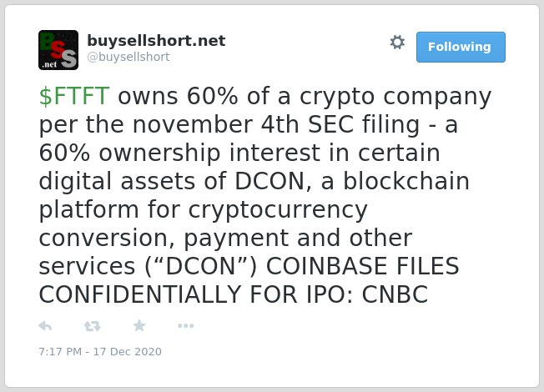Favorite the tweet with the star icon
This screenshot has height=392, width=544.
[139, 325]
